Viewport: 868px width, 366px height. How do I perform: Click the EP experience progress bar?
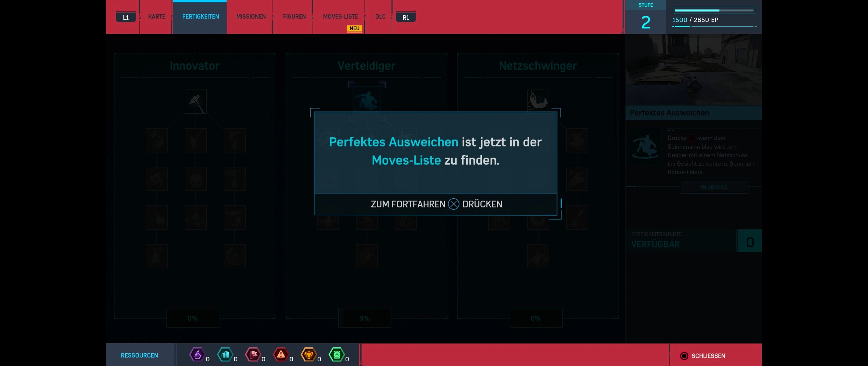pos(714,11)
